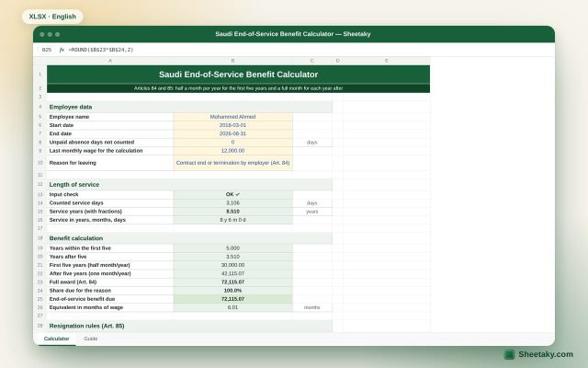Click the 6.01 months value
Viewport: 588px width, 368px height.
pyautogui.click(x=232, y=307)
